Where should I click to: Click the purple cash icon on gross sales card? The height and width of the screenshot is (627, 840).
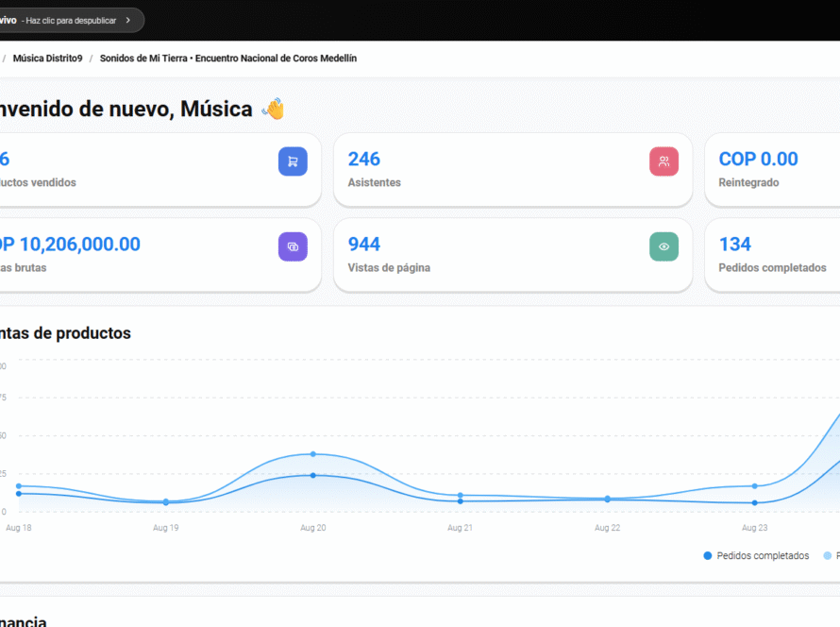293,246
